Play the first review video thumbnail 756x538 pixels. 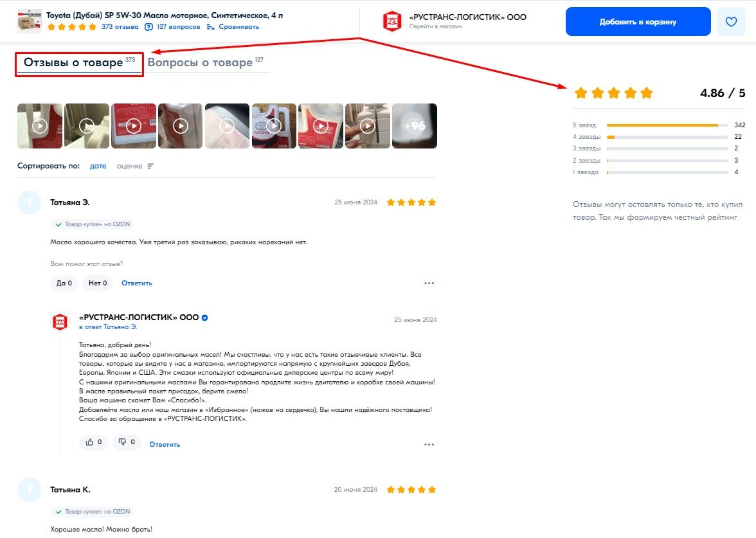click(x=40, y=126)
